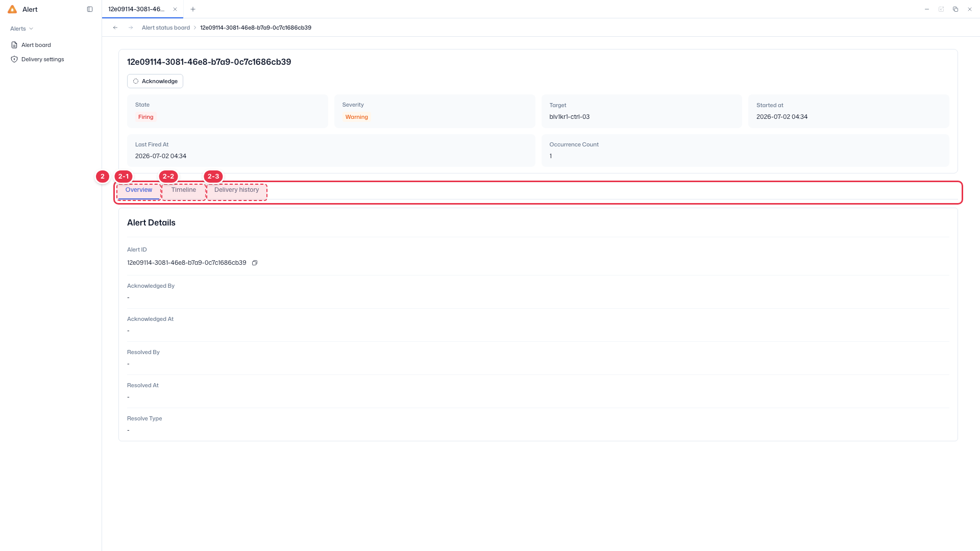The height and width of the screenshot is (551, 980).
Task: Go back with the left arrow
Action: point(115,28)
